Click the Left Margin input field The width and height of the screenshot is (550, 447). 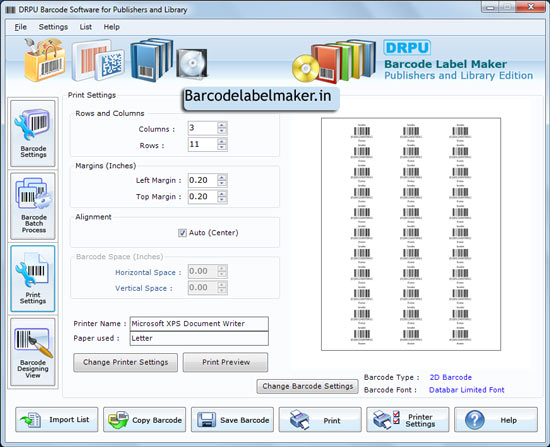pyautogui.click(x=203, y=180)
